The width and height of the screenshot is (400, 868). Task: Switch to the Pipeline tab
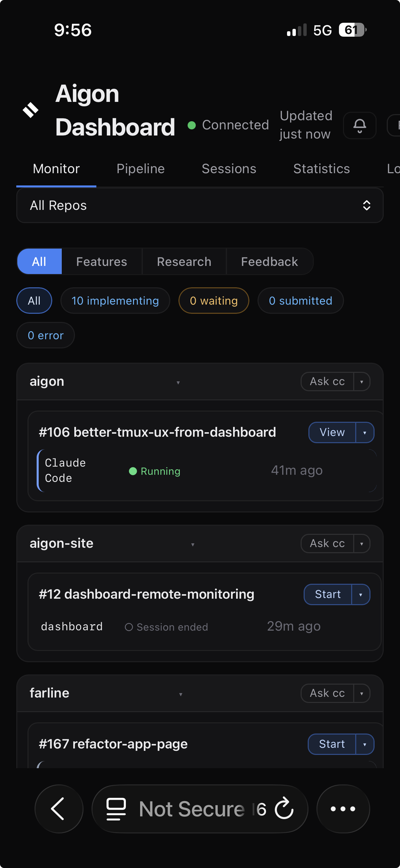(140, 168)
